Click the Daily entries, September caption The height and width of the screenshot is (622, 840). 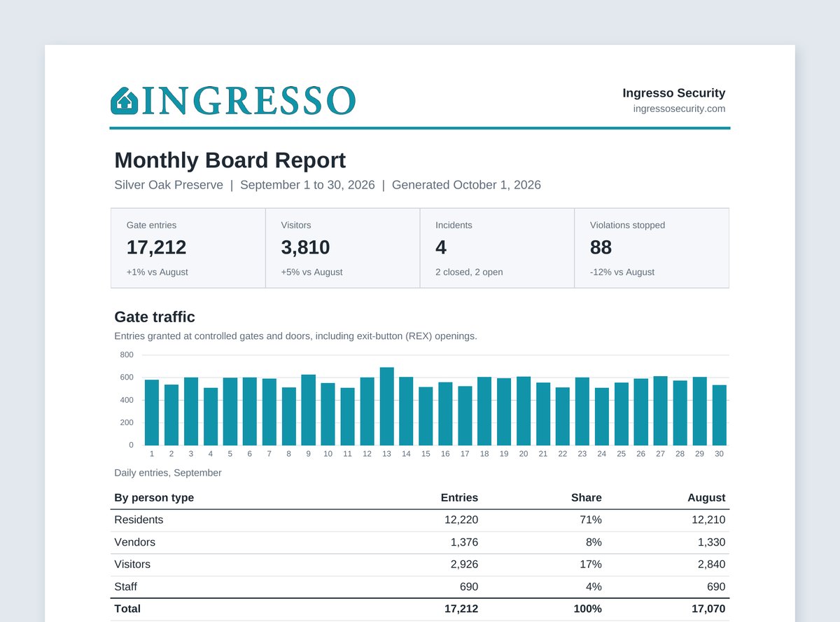168,473
